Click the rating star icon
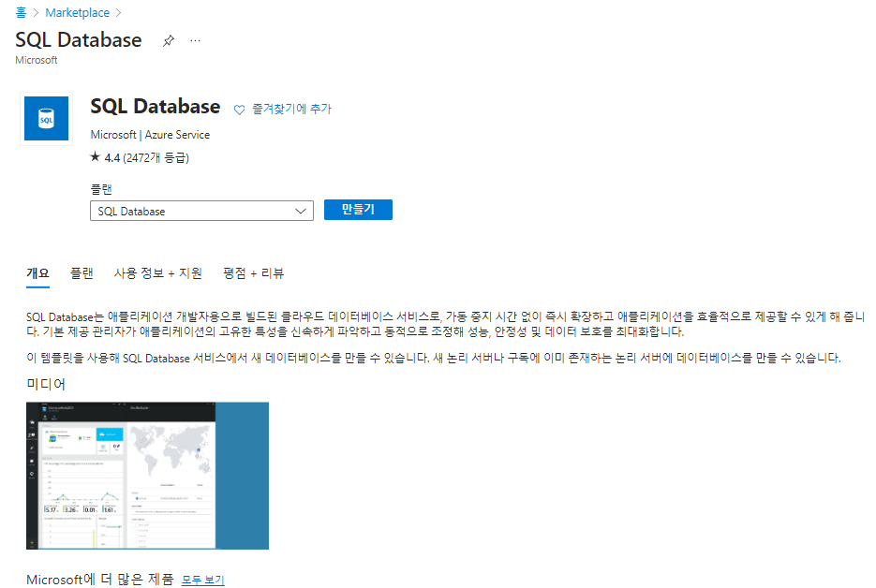The width and height of the screenshot is (876, 588). coord(95,157)
